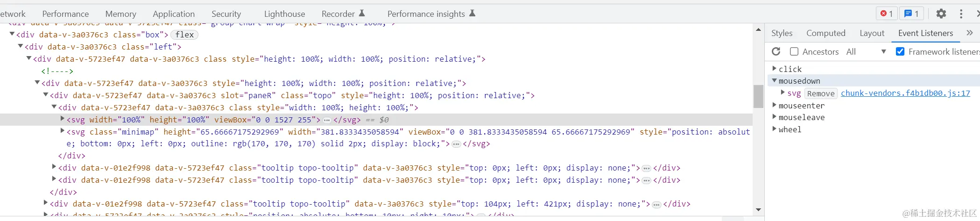Image resolution: width=980 pixels, height=221 pixels.
Task: Expand the mouseenter event listener
Action: coord(775,105)
